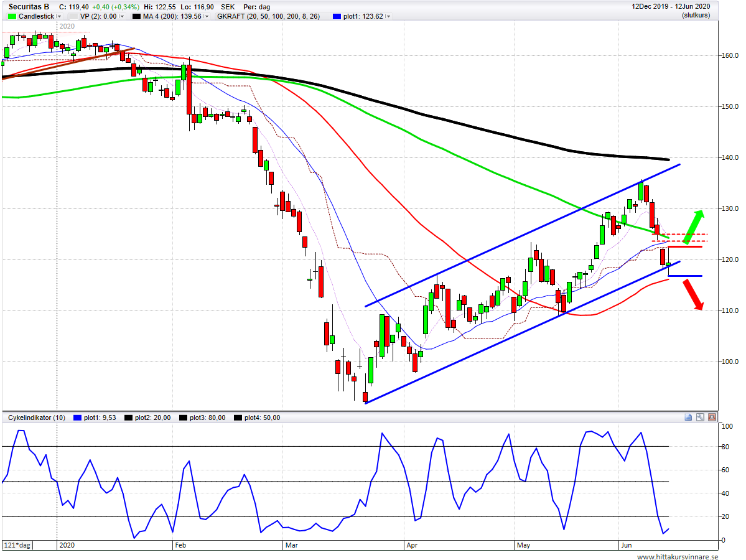This screenshot has height=560, width=746.
Task: Click the closing price C: 119,40
Action: pyautogui.click(x=74, y=7)
